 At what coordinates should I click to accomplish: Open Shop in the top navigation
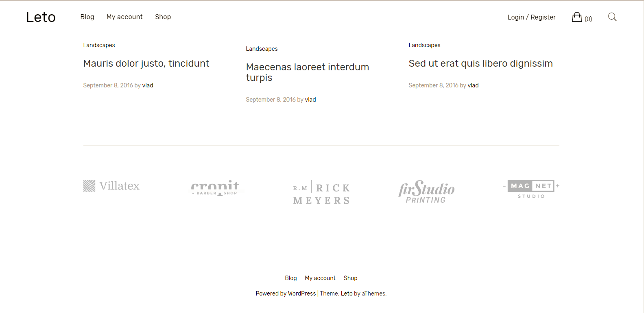163,17
